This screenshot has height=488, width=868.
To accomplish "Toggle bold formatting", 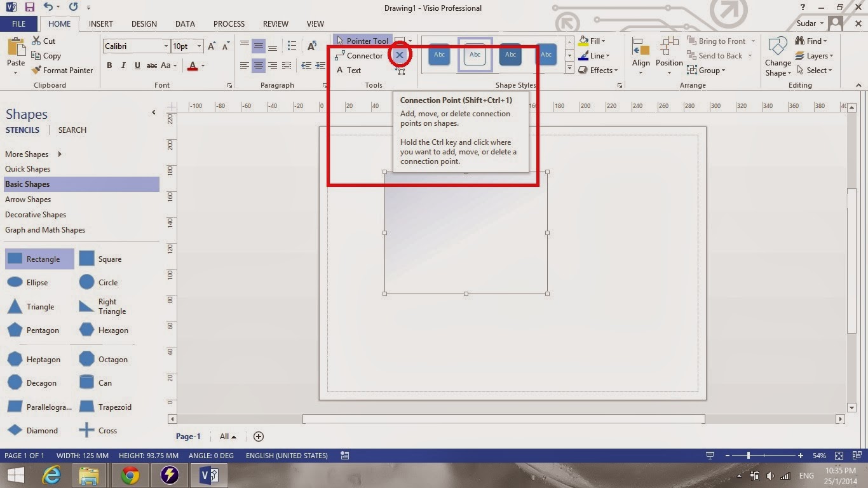I will tap(109, 65).
